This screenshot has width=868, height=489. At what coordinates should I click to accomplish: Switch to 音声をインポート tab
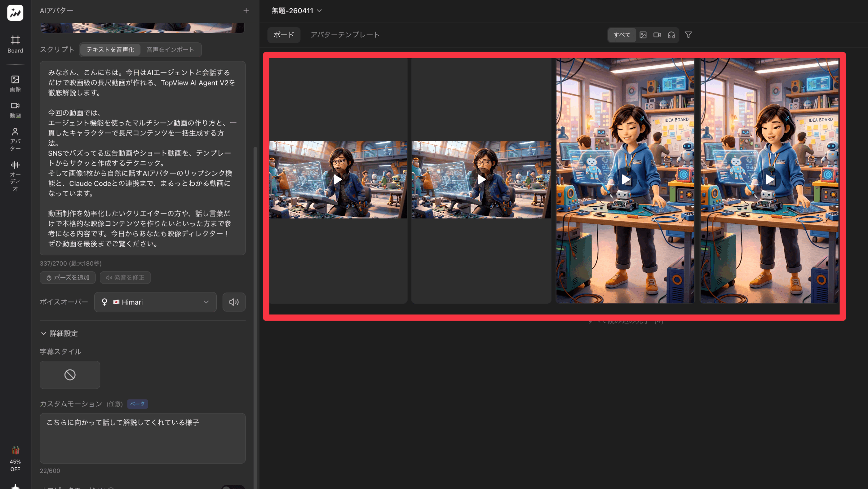[x=170, y=50]
